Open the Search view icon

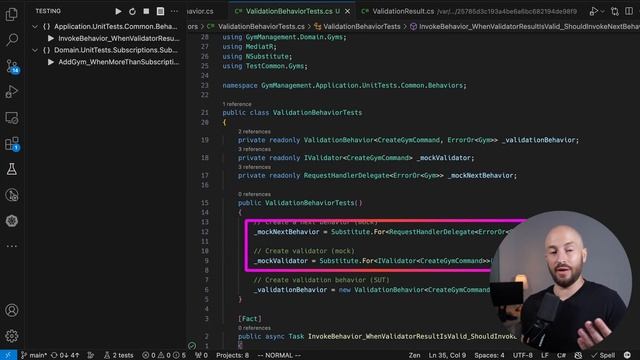point(11,40)
